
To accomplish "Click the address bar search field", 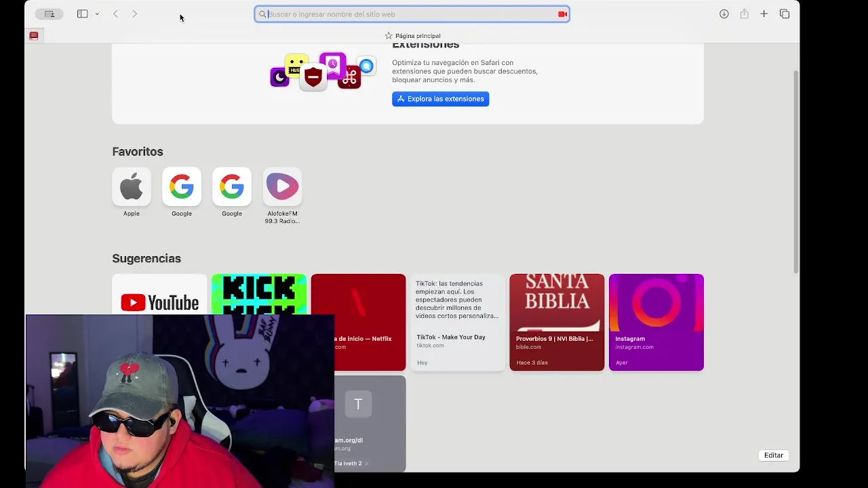I will [412, 14].
